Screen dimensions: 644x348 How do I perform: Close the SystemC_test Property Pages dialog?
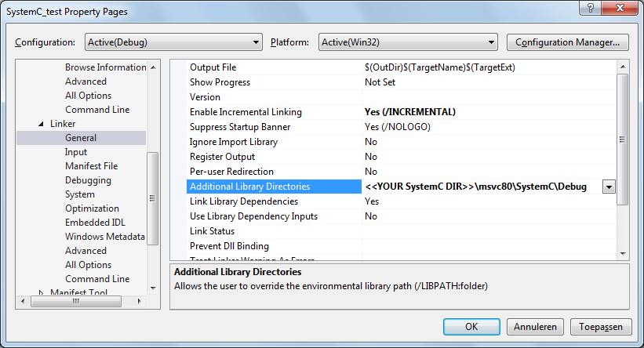point(621,10)
